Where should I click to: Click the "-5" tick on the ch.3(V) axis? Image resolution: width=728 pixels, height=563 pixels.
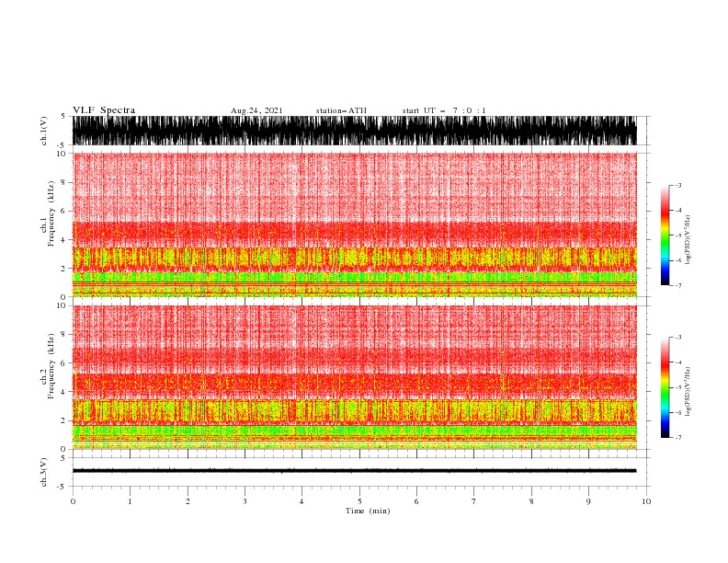point(63,487)
